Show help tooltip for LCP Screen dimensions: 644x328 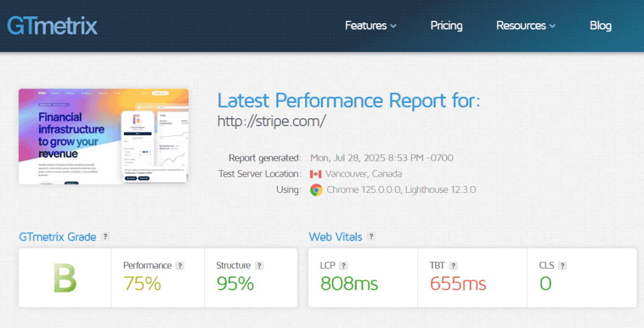343,266
